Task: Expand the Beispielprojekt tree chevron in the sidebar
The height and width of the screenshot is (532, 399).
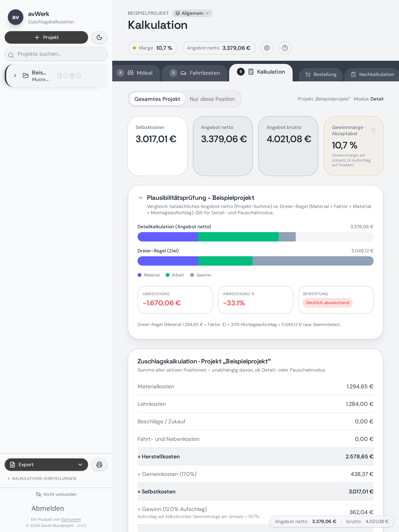Action: tap(15, 76)
